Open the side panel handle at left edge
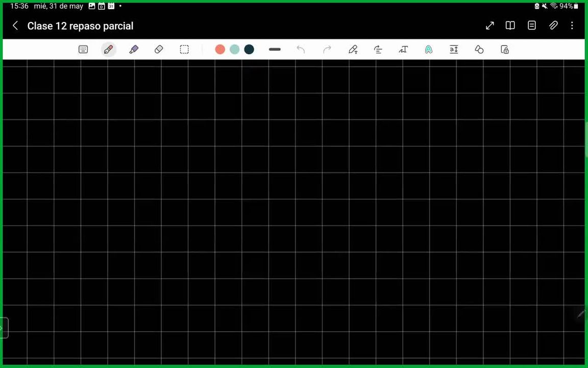The image size is (588, 368). (x=4, y=328)
